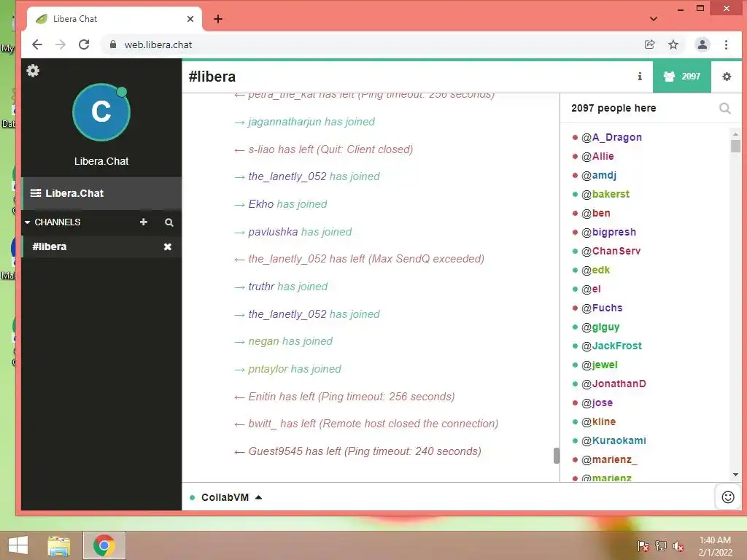Image resolution: width=747 pixels, height=560 pixels.
Task: Click nick negan in join message
Action: click(263, 341)
